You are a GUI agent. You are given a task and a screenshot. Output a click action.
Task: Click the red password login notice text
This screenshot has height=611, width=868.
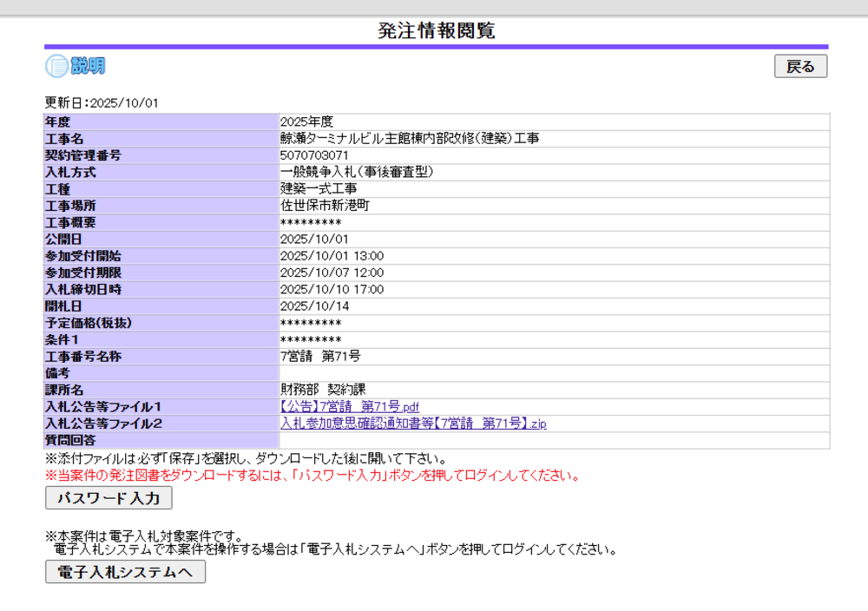[312, 476]
